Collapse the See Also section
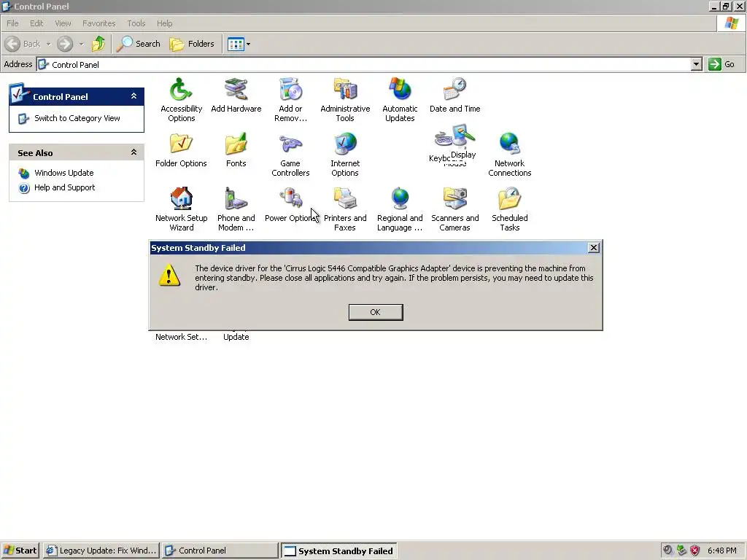The image size is (747, 560). [x=134, y=152]
